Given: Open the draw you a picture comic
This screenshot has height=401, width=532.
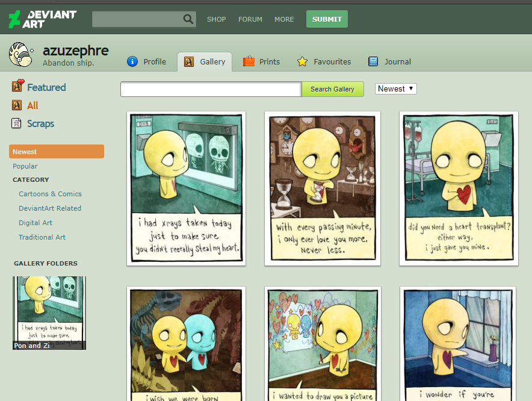Looking at the screenshot, I should (323, 344).
